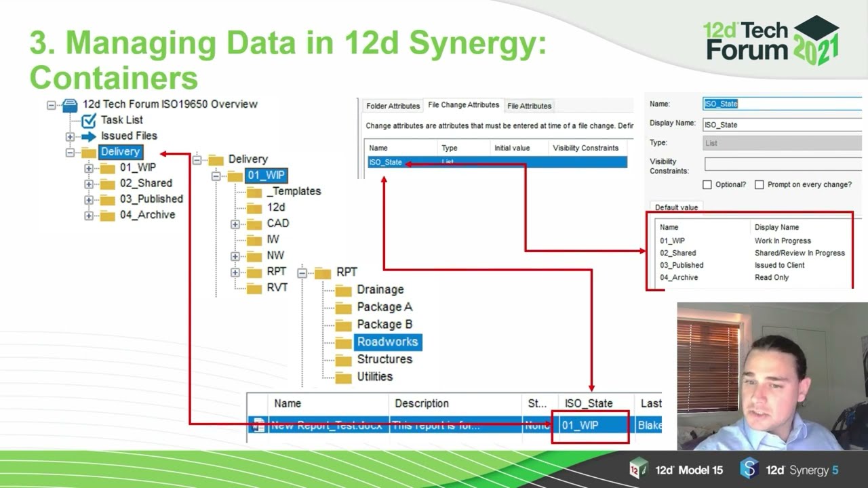This screenshot has height=488, width=868.
Task: Click the Description column header in file list
Action: (456, 403)
